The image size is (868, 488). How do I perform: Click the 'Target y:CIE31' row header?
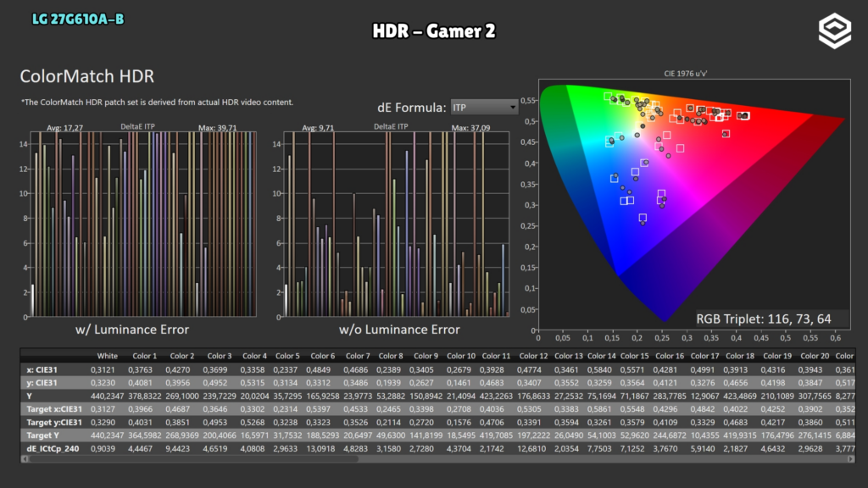54,422
